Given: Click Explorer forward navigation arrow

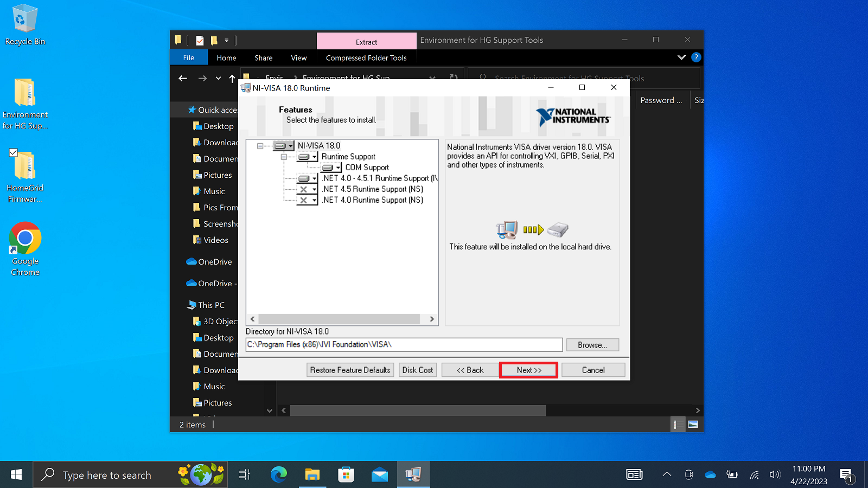Looking at the screenshot, I should tap(202, 79).
